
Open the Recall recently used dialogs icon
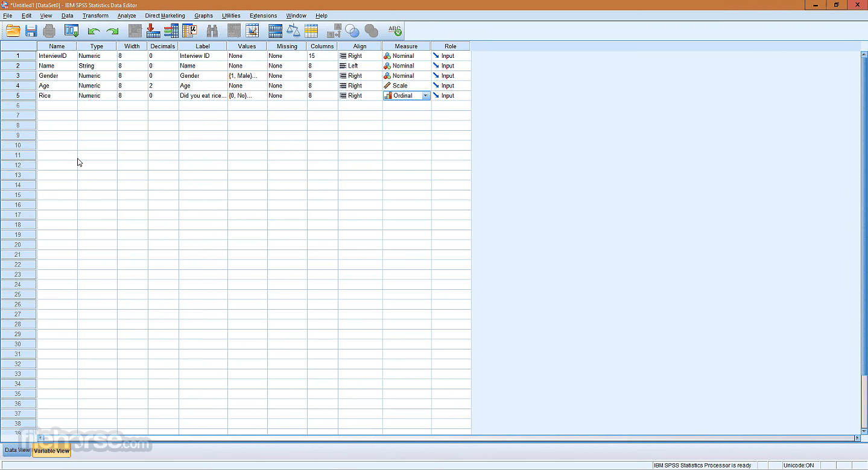tap(72, 31)
